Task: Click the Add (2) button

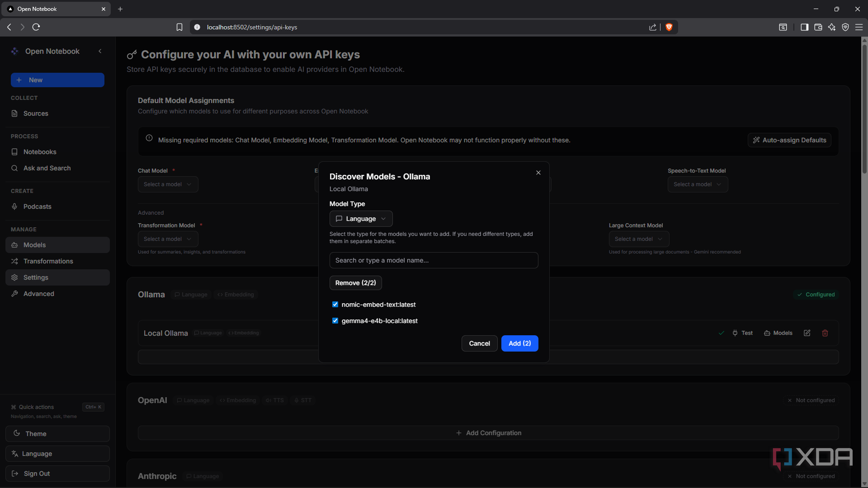Action: (x=519, y=343)
